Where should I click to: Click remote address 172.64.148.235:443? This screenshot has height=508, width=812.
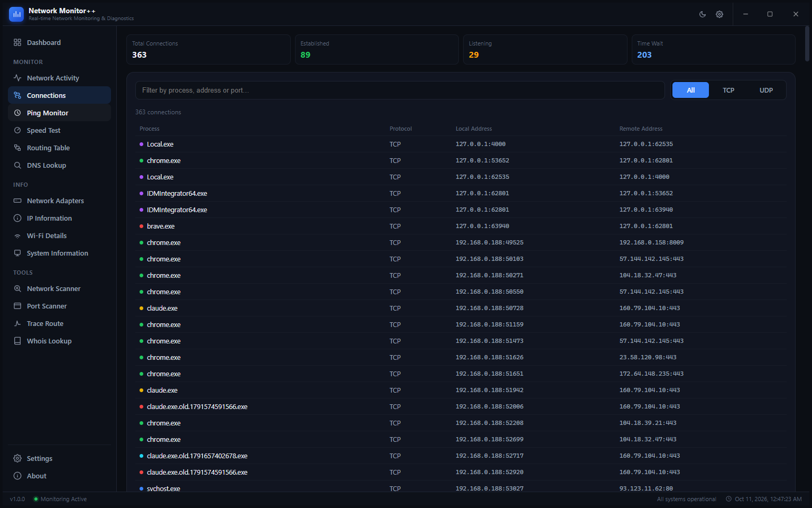[651, 374]
